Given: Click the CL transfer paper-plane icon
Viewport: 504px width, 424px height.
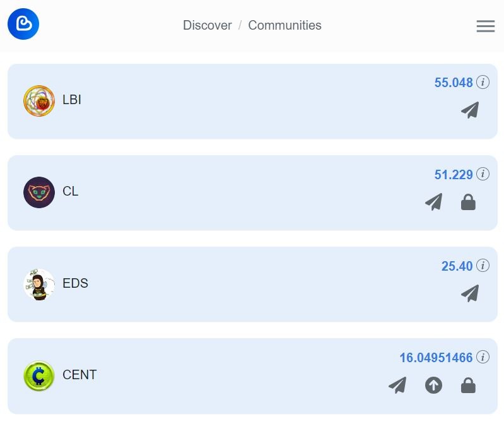Looking at the screenshot, I should pyautogui.click(x=433, y=202).
